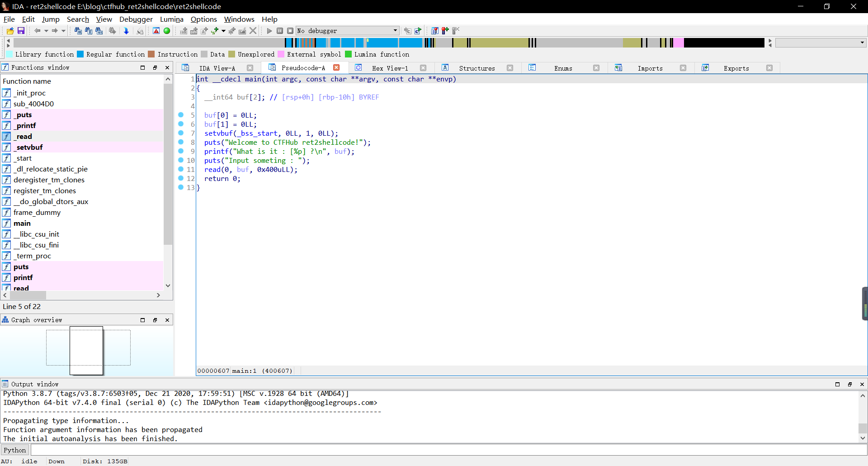Click the Python console language button
Image resolution: width=868 pixels, height=466 pixels.
coord(15,450)
